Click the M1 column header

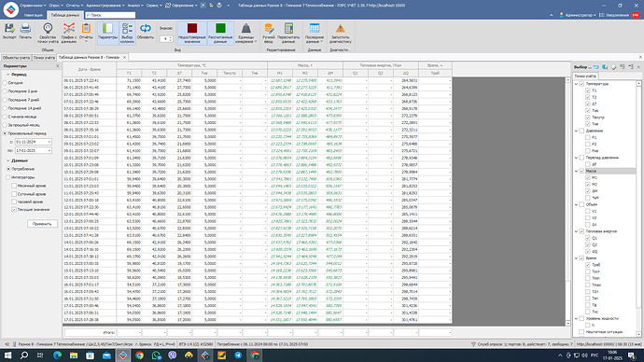280,73
